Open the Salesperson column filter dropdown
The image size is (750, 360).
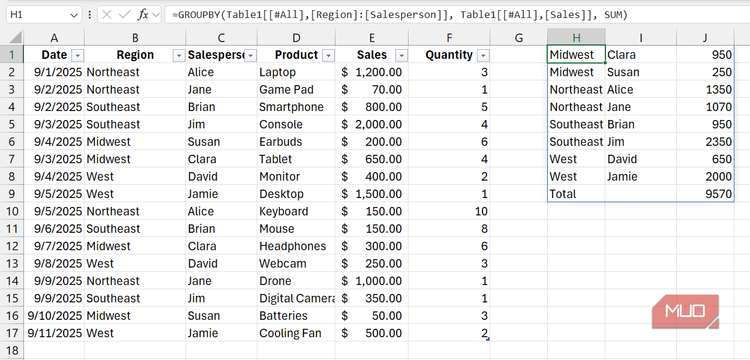point(250,56)
